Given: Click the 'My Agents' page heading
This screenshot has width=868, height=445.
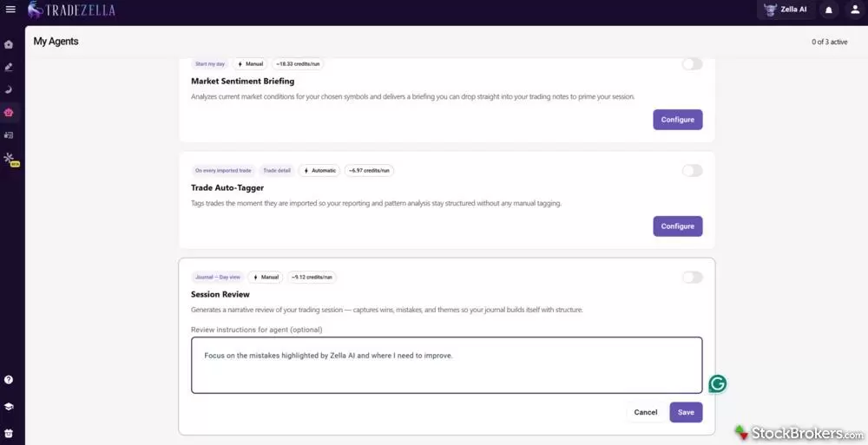Looking at the screenshot, I should [56, 41].
